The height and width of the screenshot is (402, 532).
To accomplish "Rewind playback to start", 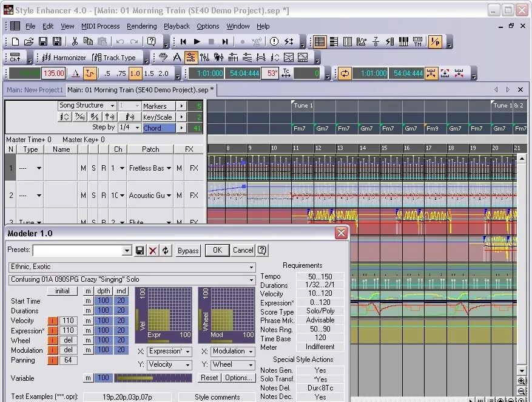I will point(183,42).
